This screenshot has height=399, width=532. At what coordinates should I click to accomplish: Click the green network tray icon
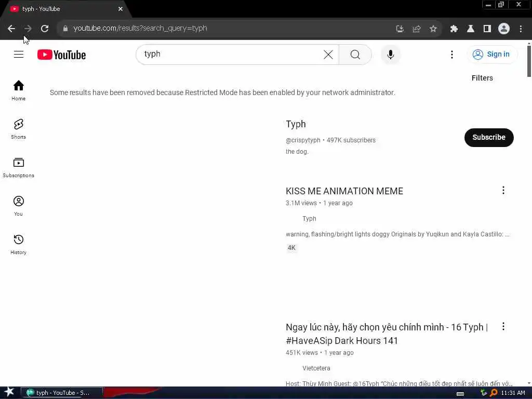click(x=484, y=393)
